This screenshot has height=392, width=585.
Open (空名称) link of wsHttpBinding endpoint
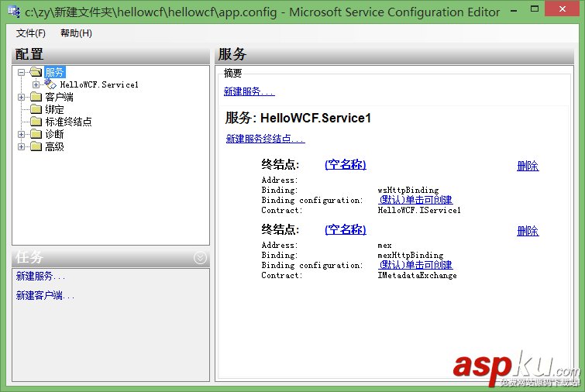(x=346, y=164)
